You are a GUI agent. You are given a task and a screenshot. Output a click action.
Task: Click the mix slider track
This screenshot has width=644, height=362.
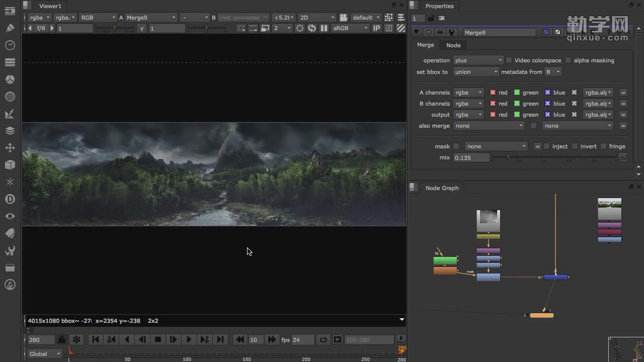pyautogui.click(x=553, y=157)
